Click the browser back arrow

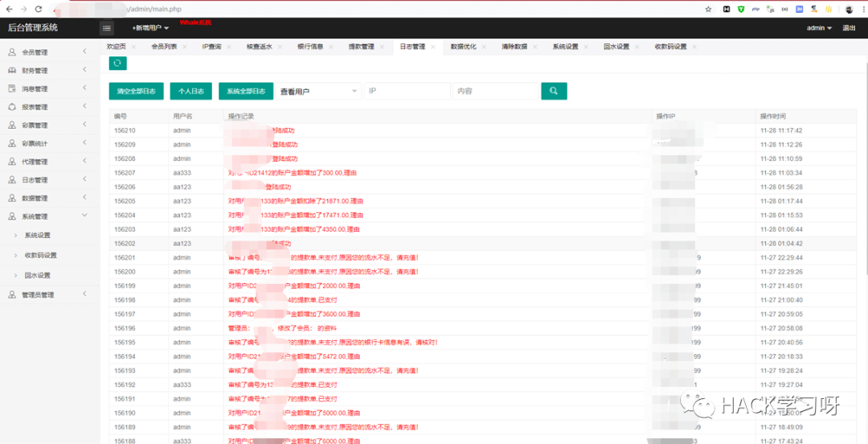click(x=9, y=9)
